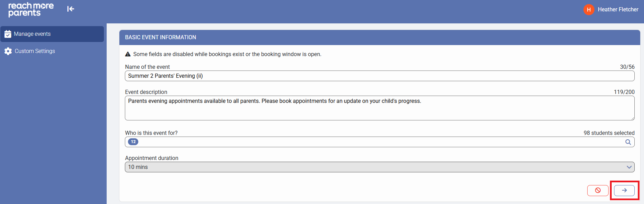Go to Custom Settings in the sidebar
The width and height of the screenshot is (644, 204).
[35, 51]
